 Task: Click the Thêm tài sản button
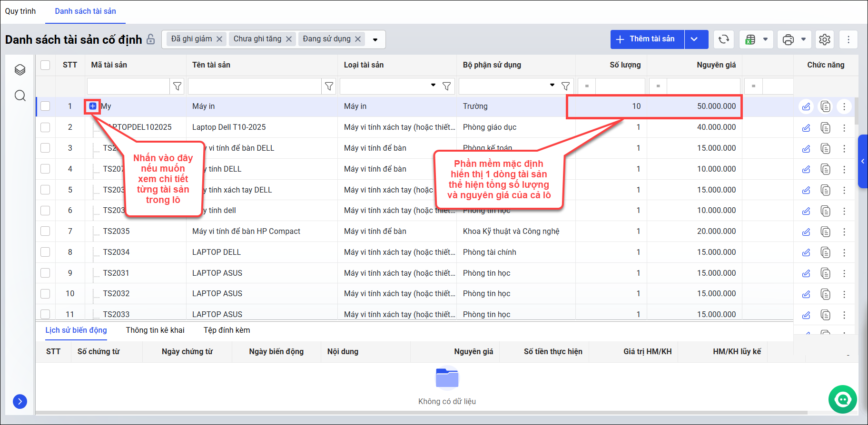647,39
